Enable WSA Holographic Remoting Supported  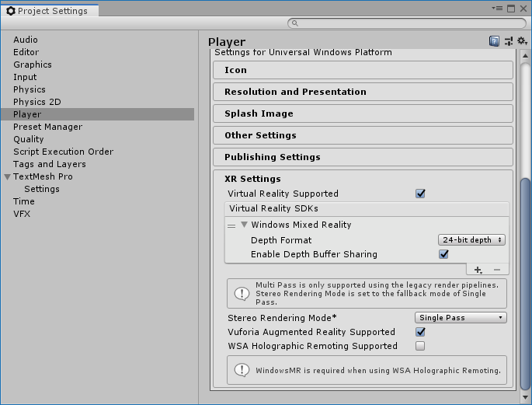click(420, 346)
